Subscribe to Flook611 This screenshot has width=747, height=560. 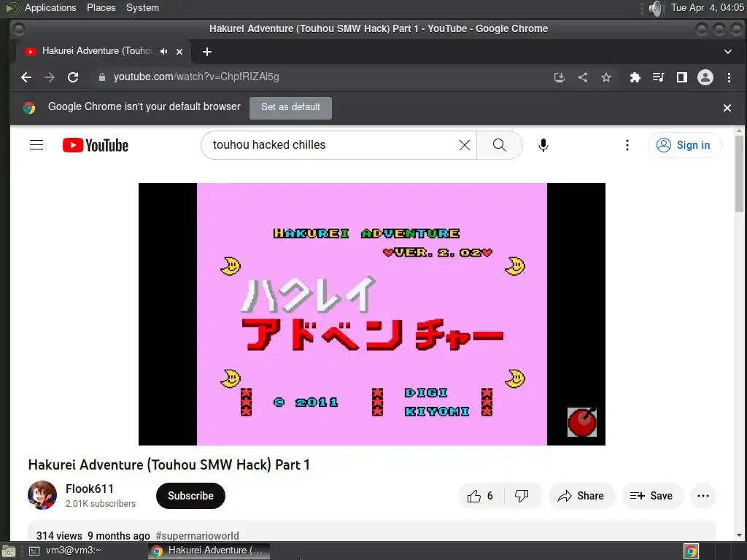[190, 496]
